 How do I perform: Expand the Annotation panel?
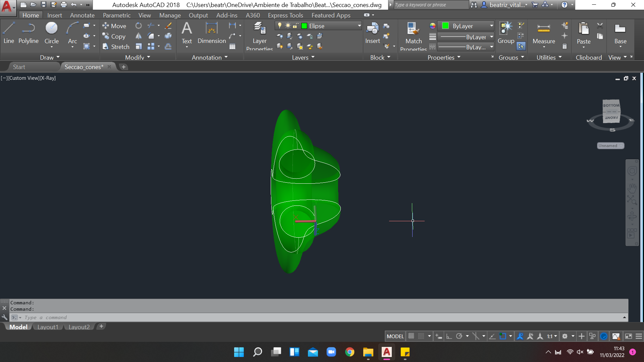(210, 57)
